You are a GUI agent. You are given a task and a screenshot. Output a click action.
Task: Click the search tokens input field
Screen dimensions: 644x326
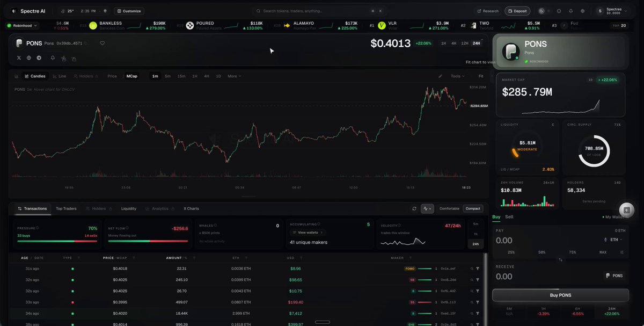319,11
